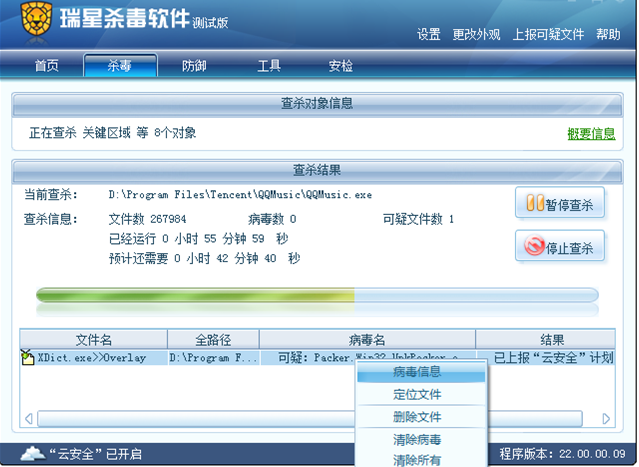Screen dimensions: 639x467
Task: Sort by the 病毒名 column header
Action: 367,339
